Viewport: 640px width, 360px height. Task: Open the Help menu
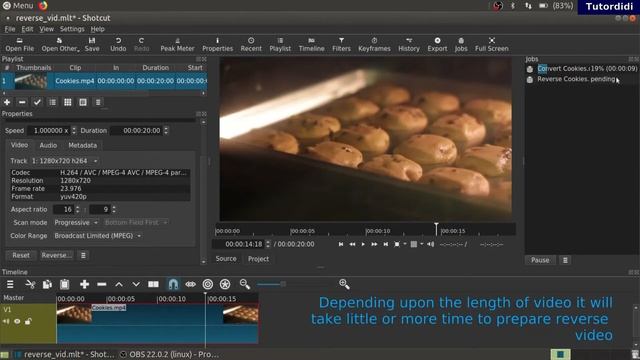click(98, 29)
